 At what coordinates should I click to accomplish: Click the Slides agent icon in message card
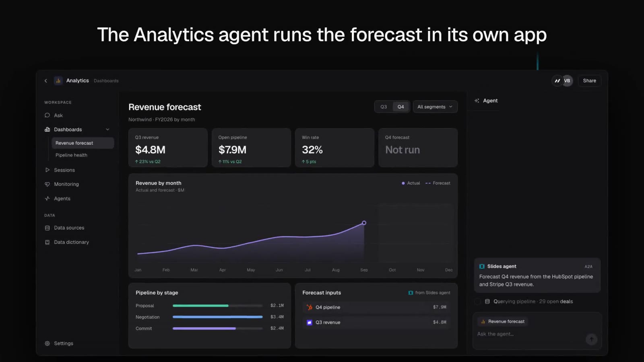tap(482, 267)
